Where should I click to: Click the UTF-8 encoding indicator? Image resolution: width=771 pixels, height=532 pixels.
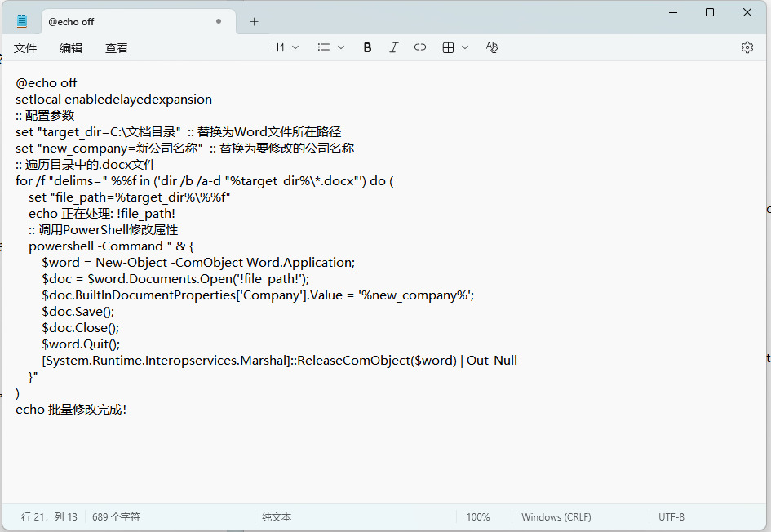point(671,516)
